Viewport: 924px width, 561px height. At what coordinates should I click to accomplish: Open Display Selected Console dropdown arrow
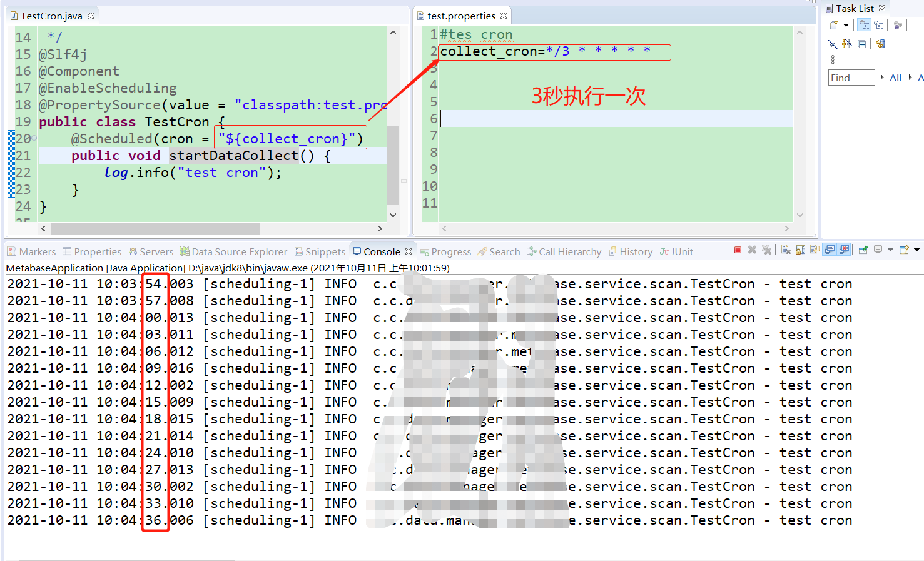click(890, 250)
